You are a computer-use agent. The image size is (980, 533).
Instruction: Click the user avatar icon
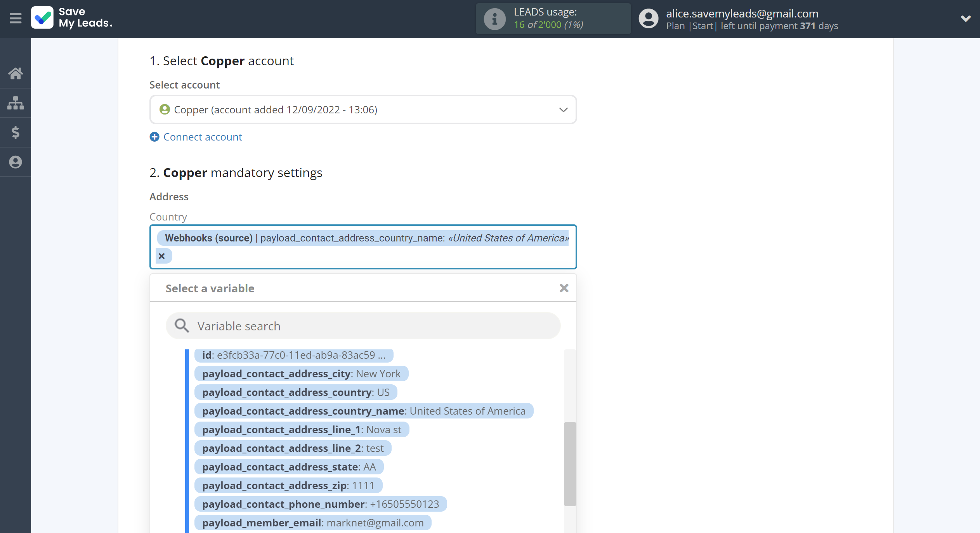(x=649, y=19)
